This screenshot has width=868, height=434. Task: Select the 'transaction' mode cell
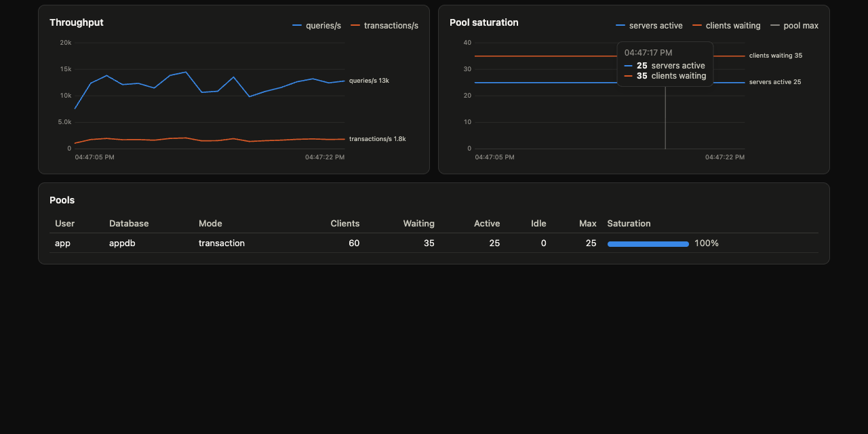click(222, 243)
